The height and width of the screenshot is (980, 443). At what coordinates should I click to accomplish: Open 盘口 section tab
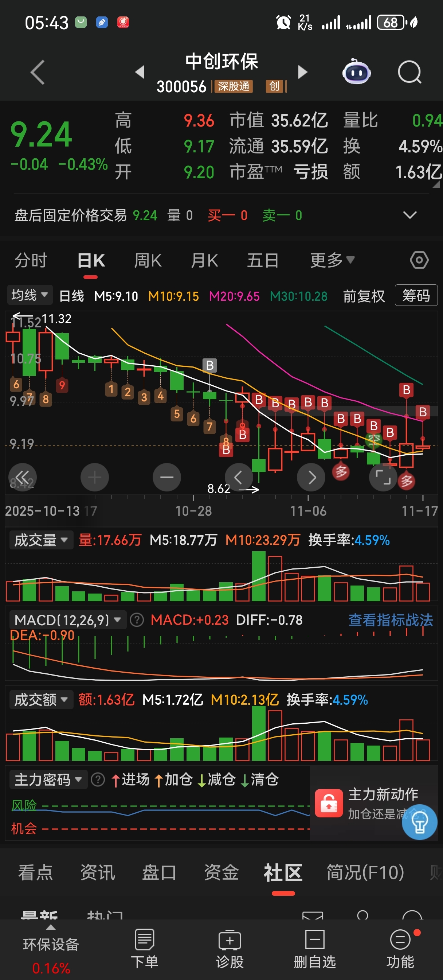click(159, 872)
